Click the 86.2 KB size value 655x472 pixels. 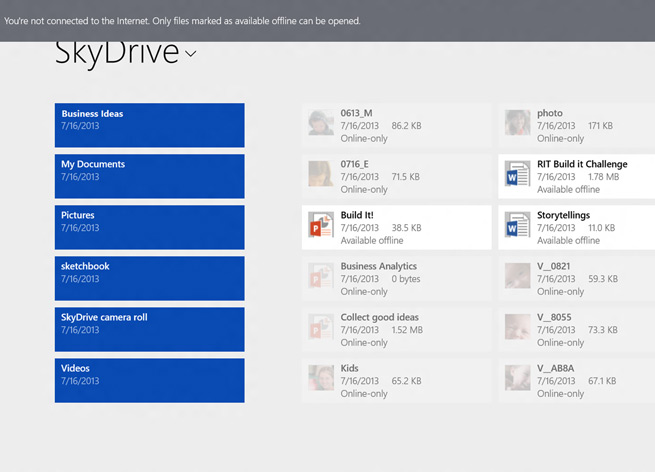pos(406,126)
